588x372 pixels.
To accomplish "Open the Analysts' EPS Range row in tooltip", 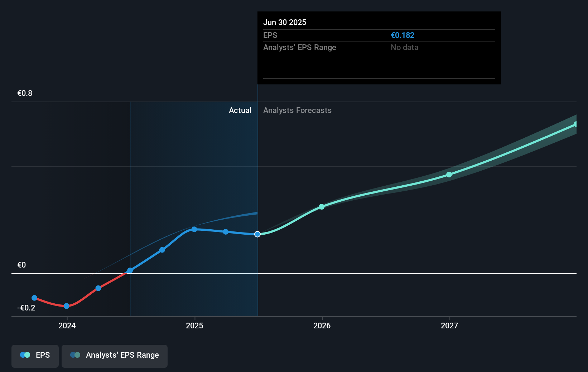I will pos(300,47).
